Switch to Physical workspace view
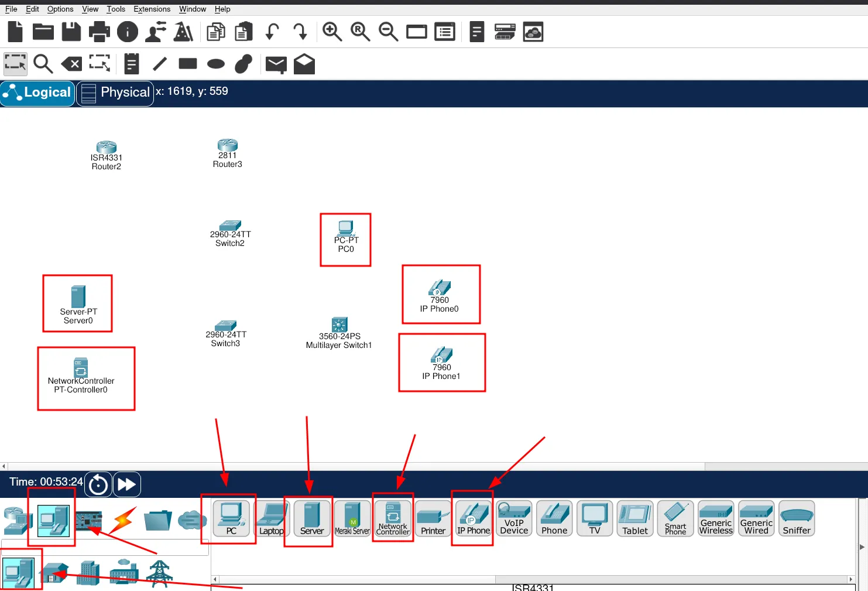Image resolution: width=868 pixels, height=591 pixels. [x=115, y=93]
